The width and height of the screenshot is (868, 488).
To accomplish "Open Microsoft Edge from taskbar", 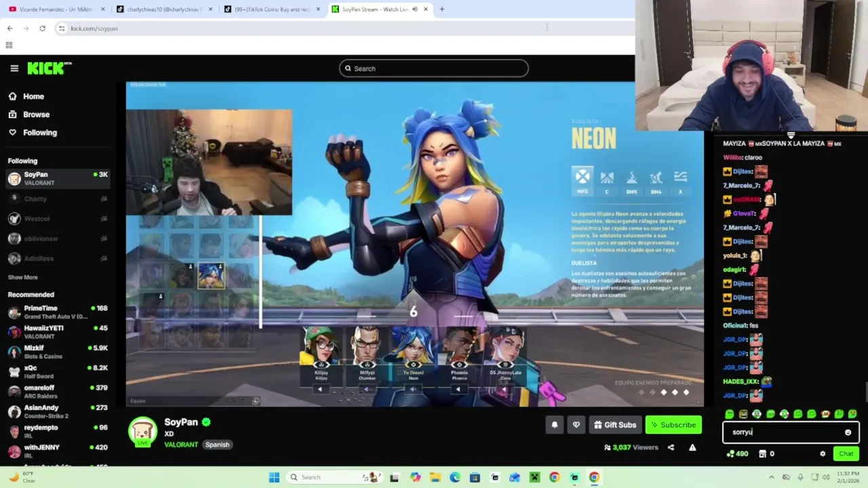I will (454, 477).
